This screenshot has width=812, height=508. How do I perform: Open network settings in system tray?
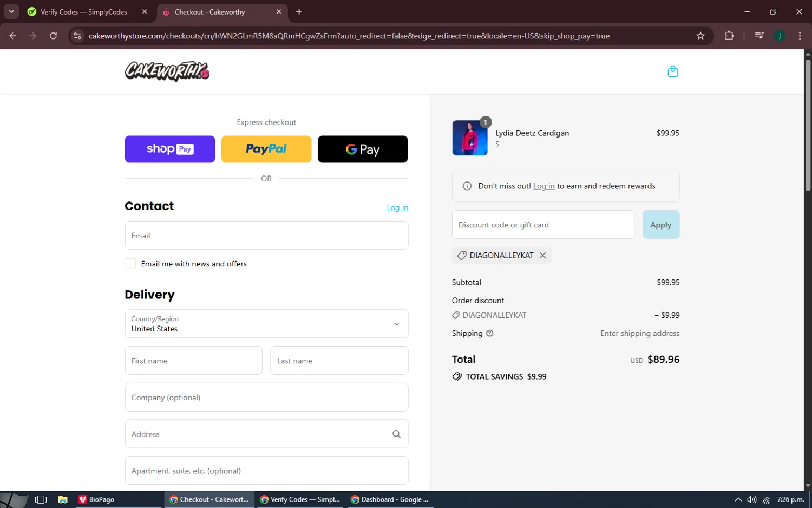[766, 499]
